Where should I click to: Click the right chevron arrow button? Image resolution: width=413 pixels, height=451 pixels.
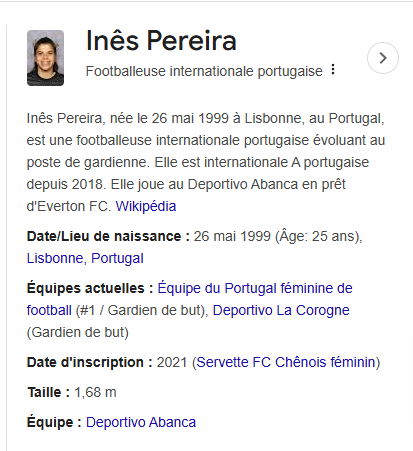coord(383,58)
